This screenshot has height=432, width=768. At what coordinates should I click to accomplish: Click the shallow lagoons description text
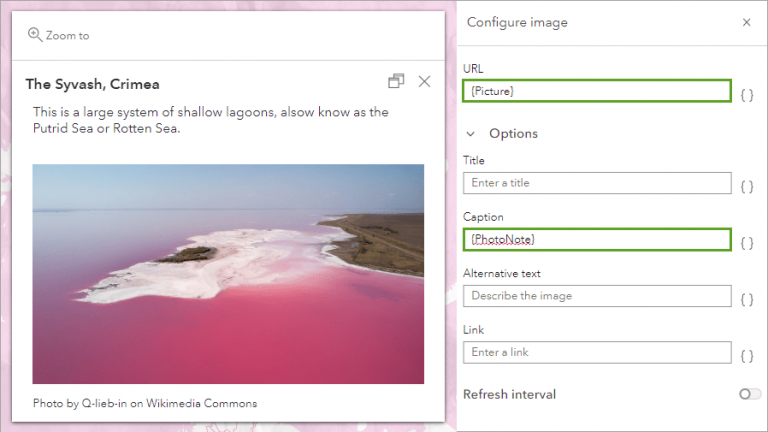(x=211, y=120)
